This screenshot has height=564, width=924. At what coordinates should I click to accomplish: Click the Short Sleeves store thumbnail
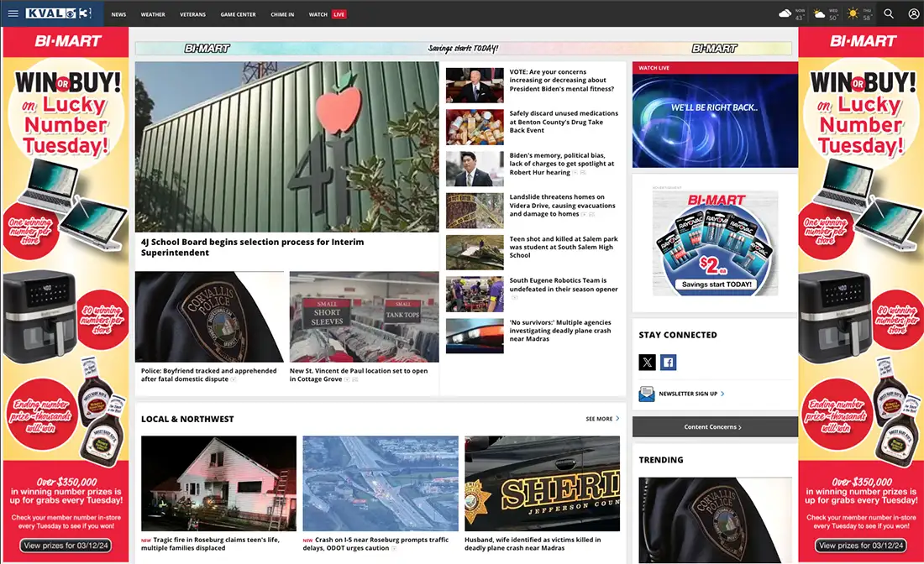[365, 316]
